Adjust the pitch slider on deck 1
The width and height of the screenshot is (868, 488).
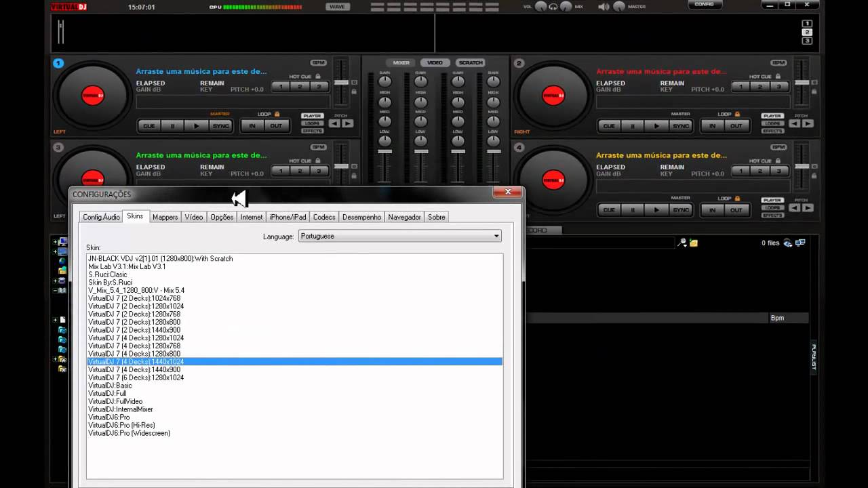(x=341, y=82)
